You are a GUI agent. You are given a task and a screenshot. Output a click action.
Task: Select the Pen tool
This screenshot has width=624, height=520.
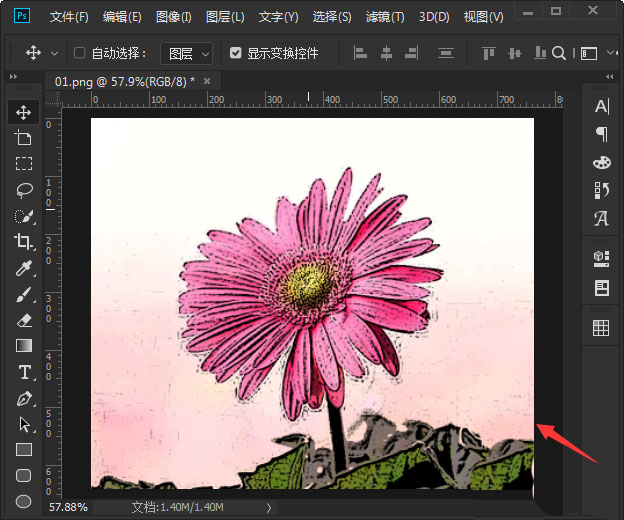click(24, 398)
